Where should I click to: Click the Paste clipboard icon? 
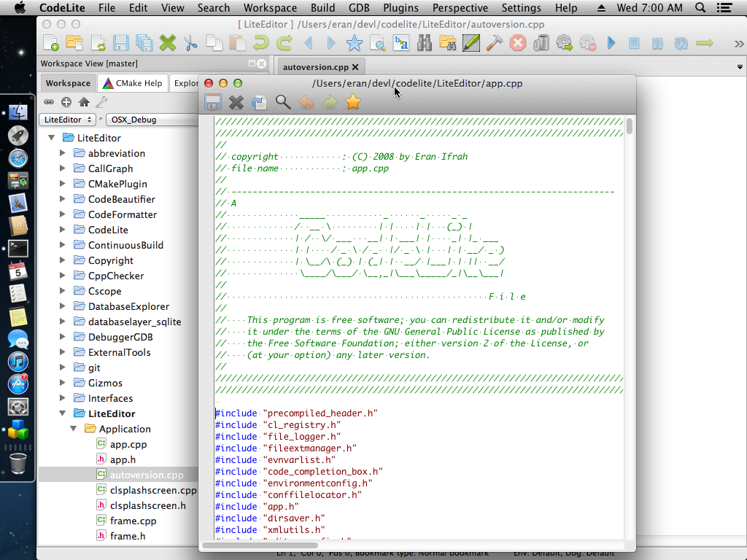click(x=237, y=43)
